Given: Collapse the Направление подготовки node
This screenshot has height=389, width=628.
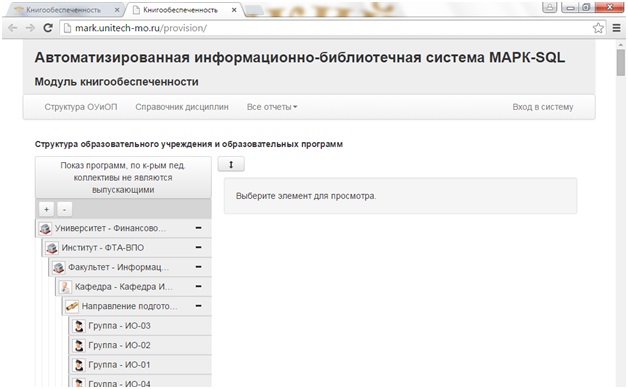Looking at the screenshot, I should click(x=198, y=306).
